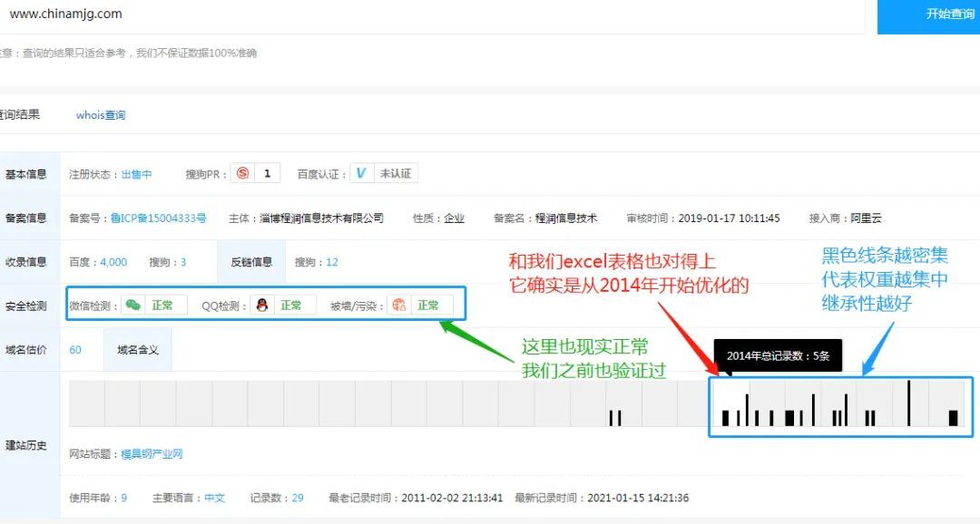This screenshot has height=524, width=980.
Task: Click the tallest black bar in history timeline
Action: [x=908, y=403]
